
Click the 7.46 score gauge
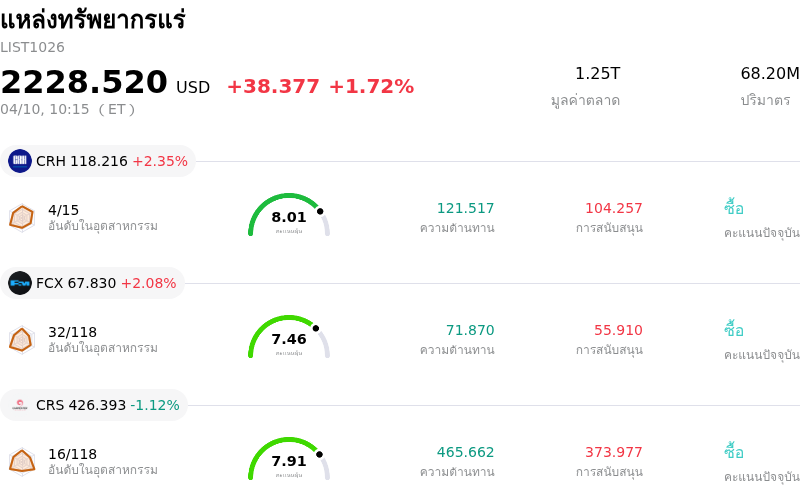[x=289, y=338]
